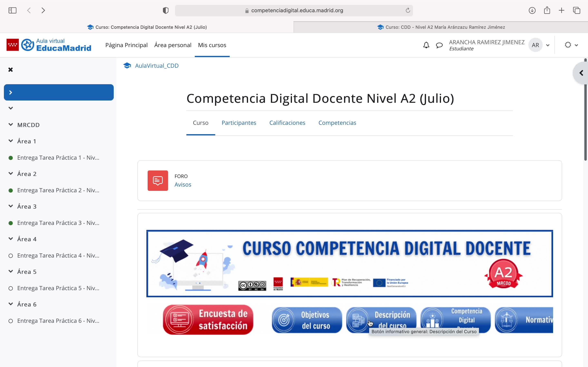588x367 pixels.
Task: Toggle completion circle for Tarea Práctica 5
Action: (x=11, y=288)
